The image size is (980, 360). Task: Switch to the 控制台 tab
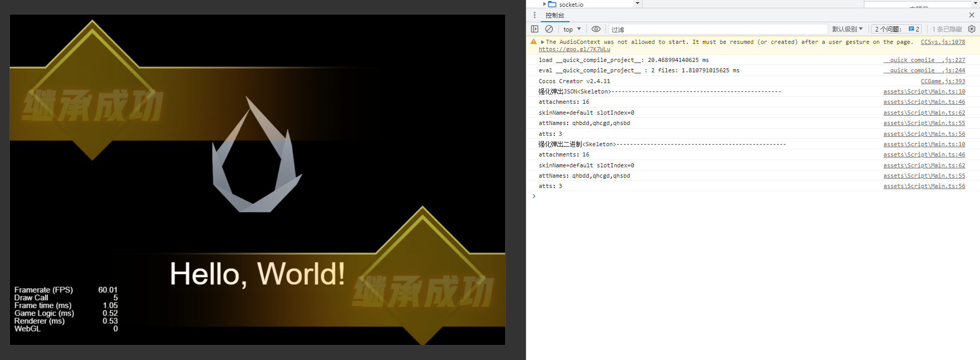point(555,15)
